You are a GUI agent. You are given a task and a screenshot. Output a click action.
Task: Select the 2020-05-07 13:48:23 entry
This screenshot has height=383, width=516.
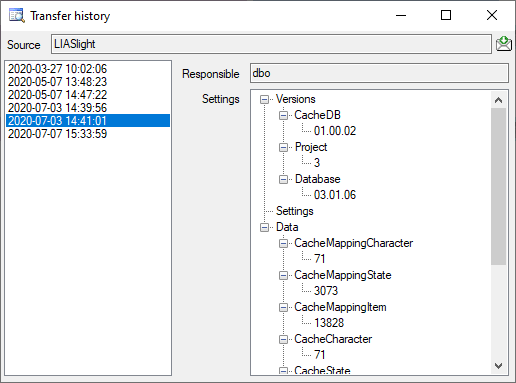click(x=57, y=82)
